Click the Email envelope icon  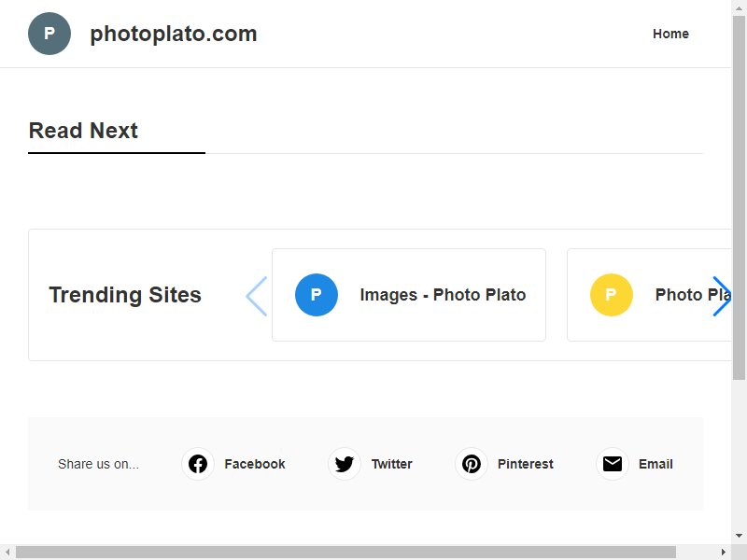click(613, 464)
